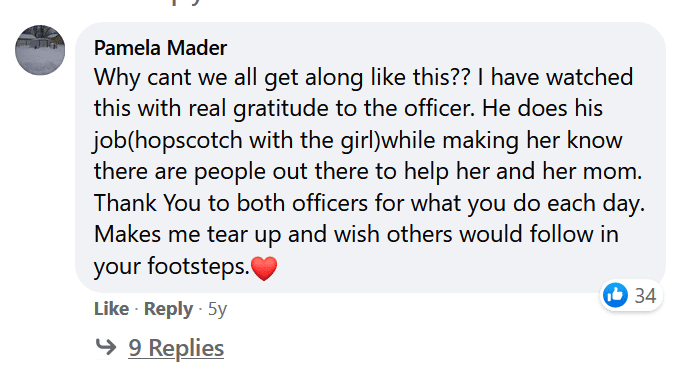The height and width of the screenshot is (366, 697).
Task: Open Pamela Mader's profile picture avatar
Action: coord(40,50)
